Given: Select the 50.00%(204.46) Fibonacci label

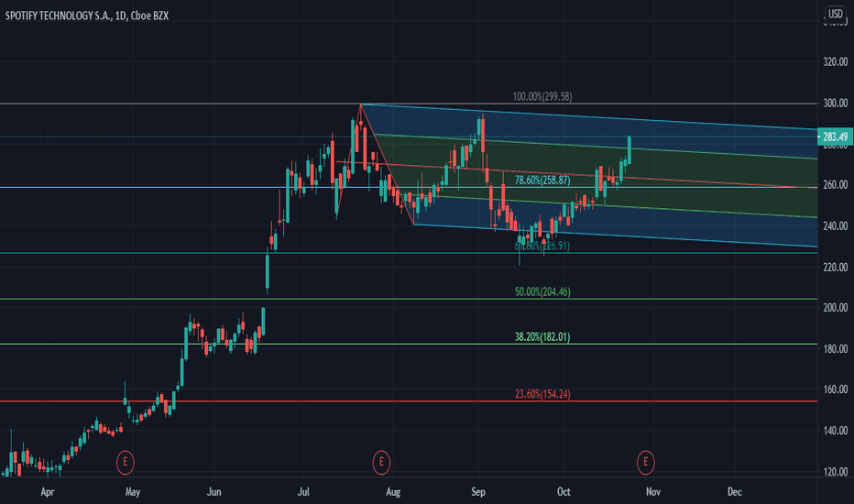Looking at the screenshot, I should tap(542, 291).
